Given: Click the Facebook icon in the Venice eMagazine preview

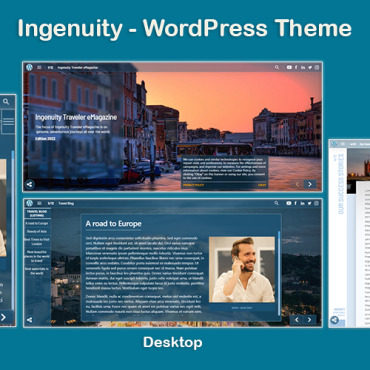Looking at the screenshot, I should tap(296, 67).
